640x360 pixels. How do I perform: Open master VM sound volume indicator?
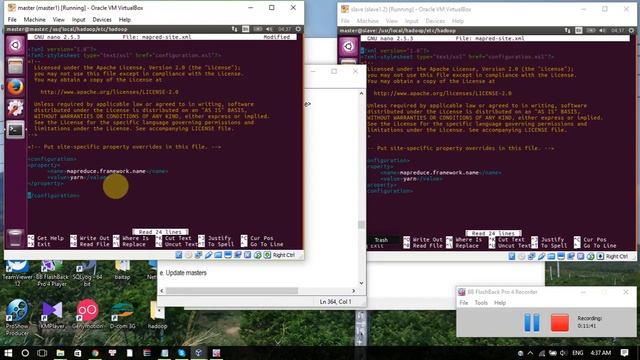[269, 29]
